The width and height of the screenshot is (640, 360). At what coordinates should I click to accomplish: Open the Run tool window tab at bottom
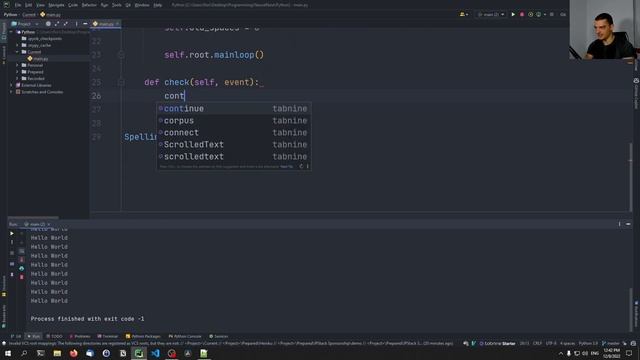pos(33,336)
